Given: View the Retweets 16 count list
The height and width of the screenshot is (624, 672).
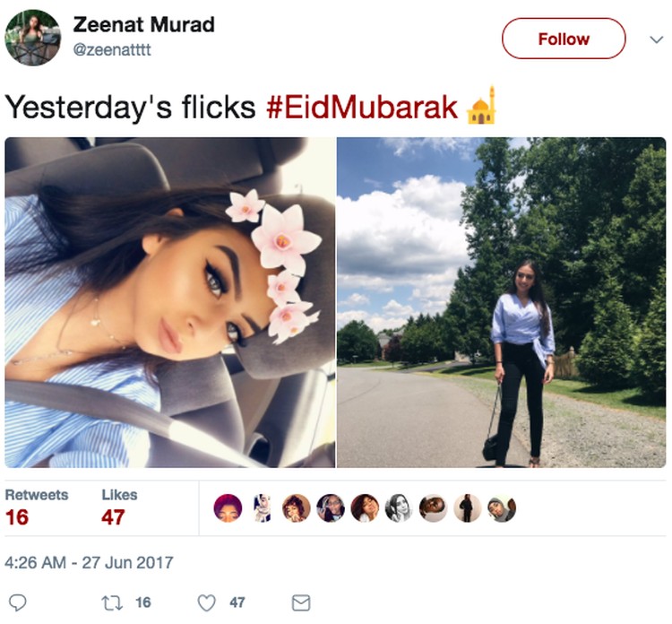Looking at the screenshot, I should [x=37, y=507].
